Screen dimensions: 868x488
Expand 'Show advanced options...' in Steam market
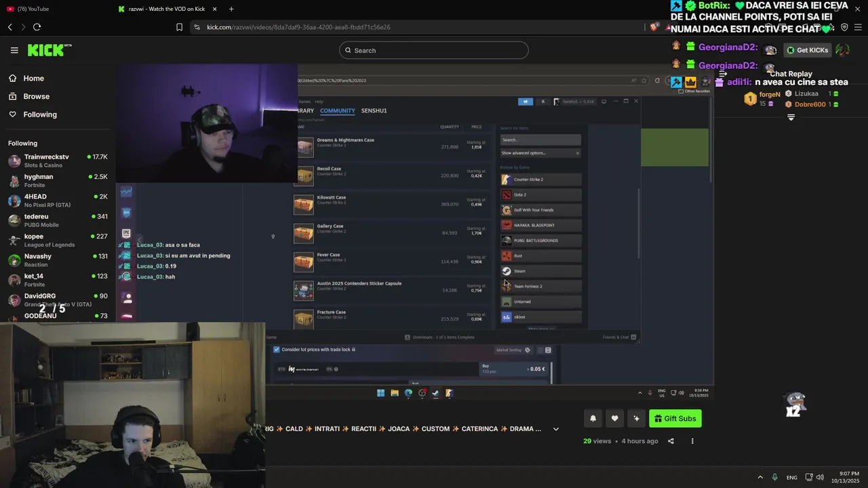540,153
